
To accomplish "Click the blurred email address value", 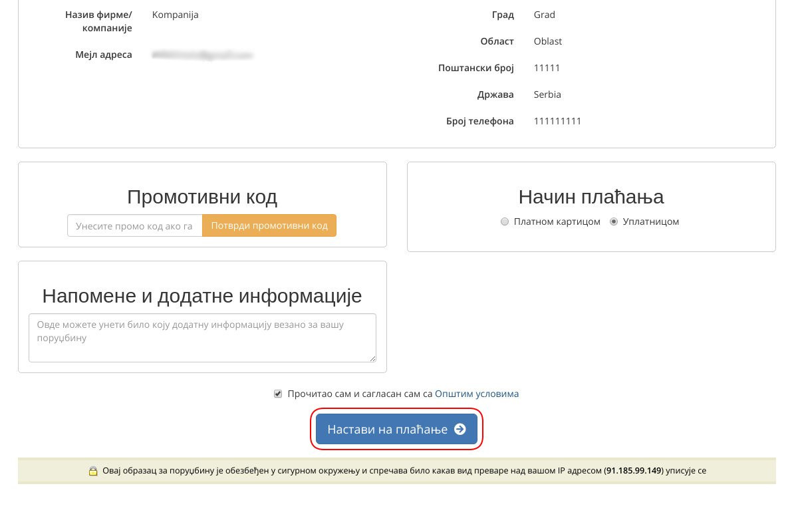I will [203, 55].
